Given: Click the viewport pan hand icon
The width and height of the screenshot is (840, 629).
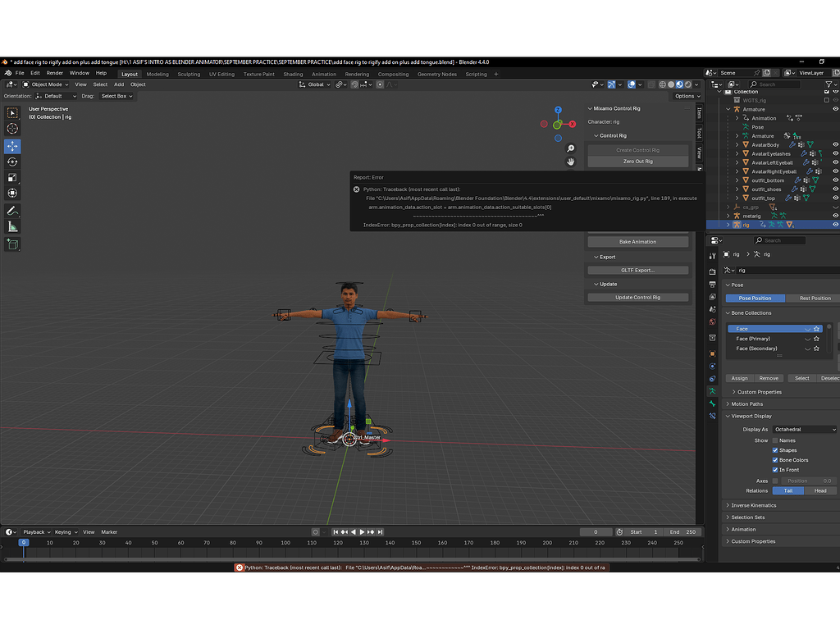Looking at the screenshot, I should click(x=571, y=162).
